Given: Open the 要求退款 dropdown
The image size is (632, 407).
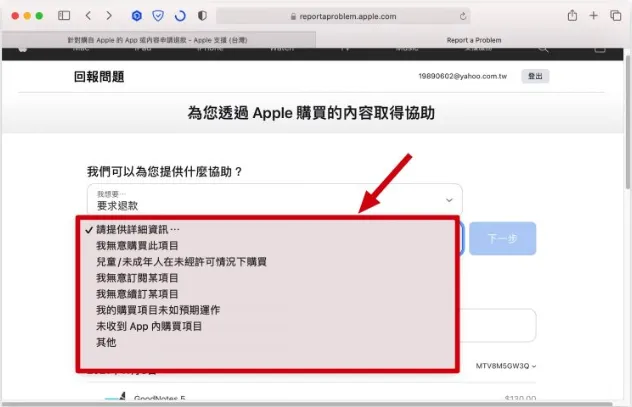Looking at the screenshot, I should point(274,200).
